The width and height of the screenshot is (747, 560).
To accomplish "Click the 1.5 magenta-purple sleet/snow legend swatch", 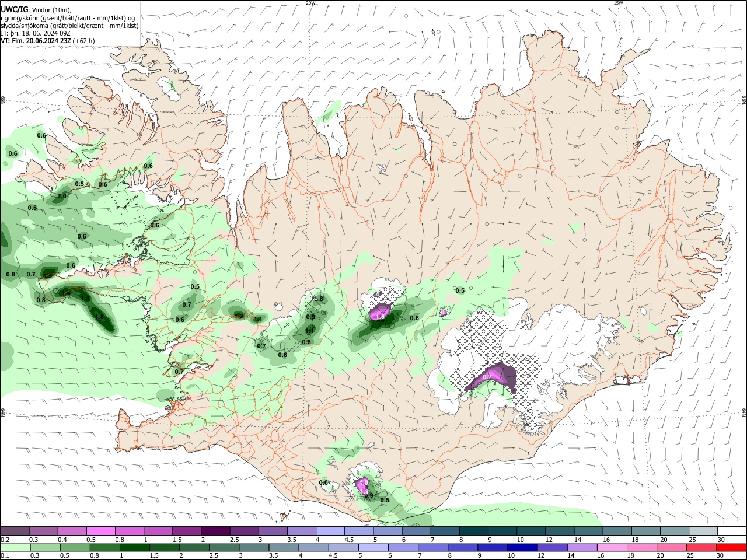I will 186,531.
